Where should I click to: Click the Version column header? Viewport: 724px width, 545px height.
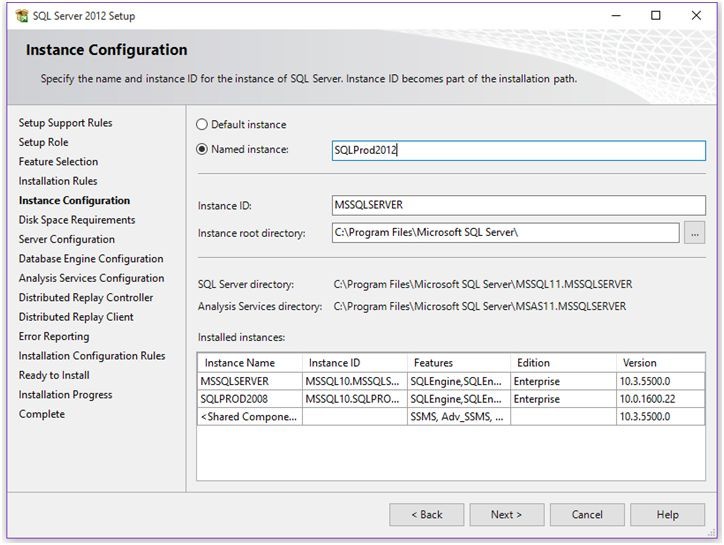tap(660, 363)
